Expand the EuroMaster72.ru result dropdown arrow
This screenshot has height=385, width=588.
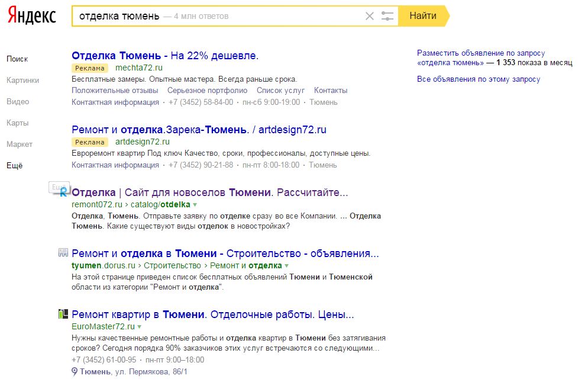tap(139, 327)
